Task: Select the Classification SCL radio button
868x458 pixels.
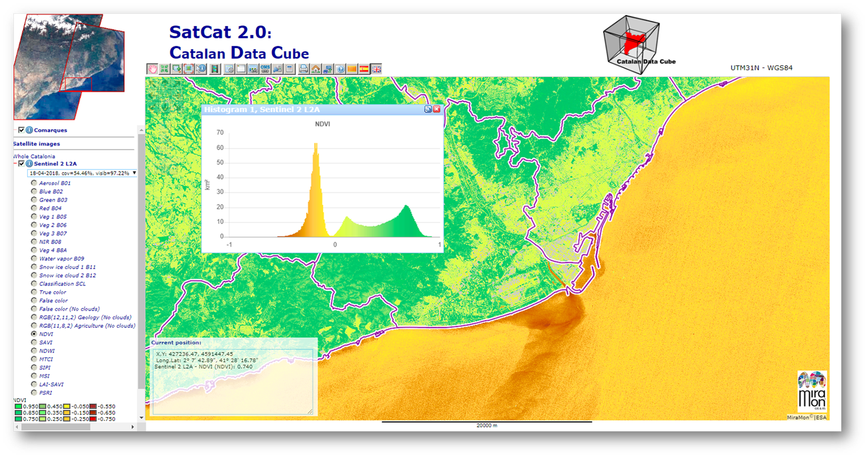Action: [34, 283]
